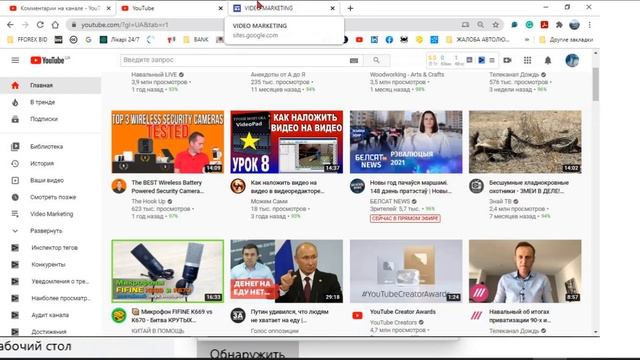The height and width of the screenshot is (360, 640).
Task: Open the notifications bell
Action: click(x=548, y=60)
